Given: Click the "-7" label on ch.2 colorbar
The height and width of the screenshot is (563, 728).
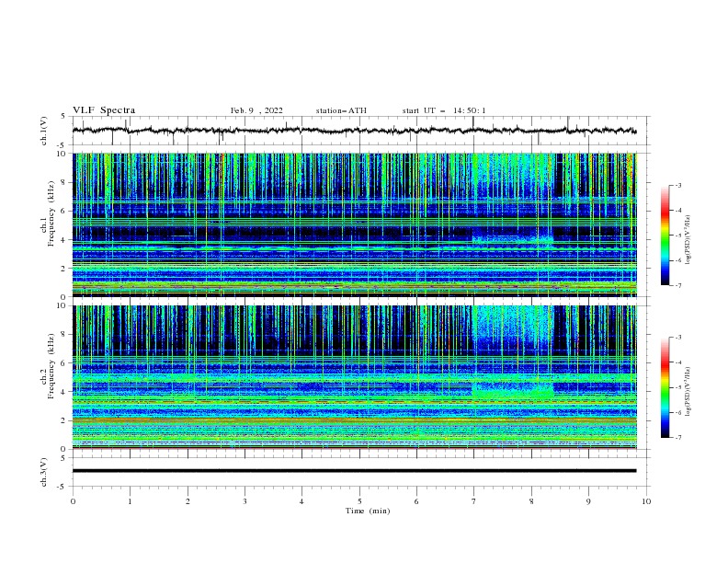Looking at the screenshot, I should [678, 438].
